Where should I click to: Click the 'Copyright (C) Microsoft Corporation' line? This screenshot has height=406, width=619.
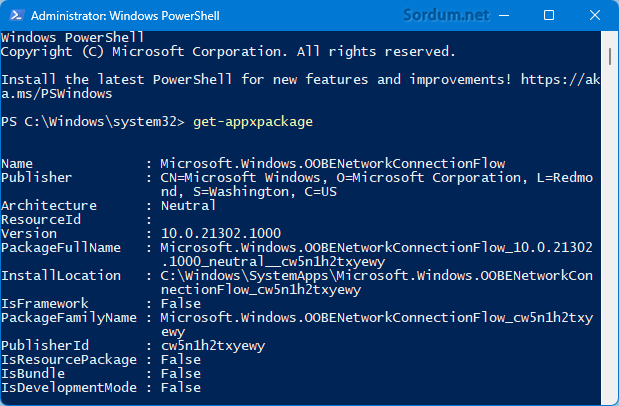(x=228, y=52)
